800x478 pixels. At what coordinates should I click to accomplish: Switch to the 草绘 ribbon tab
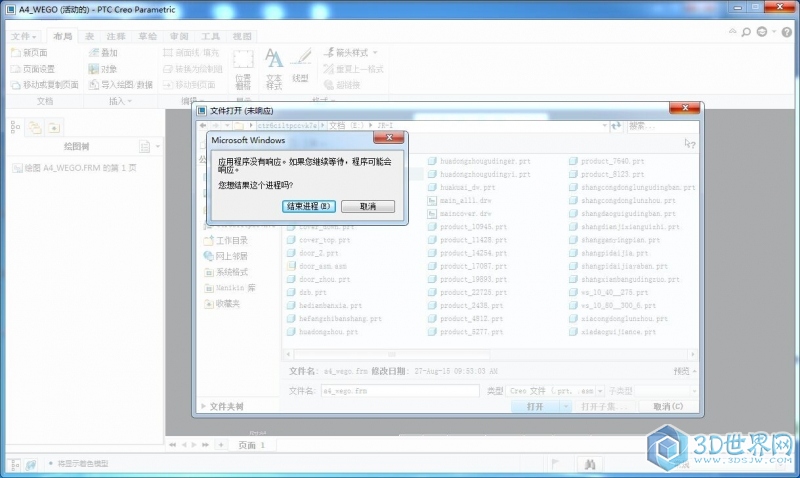click(x=147, y=36)
